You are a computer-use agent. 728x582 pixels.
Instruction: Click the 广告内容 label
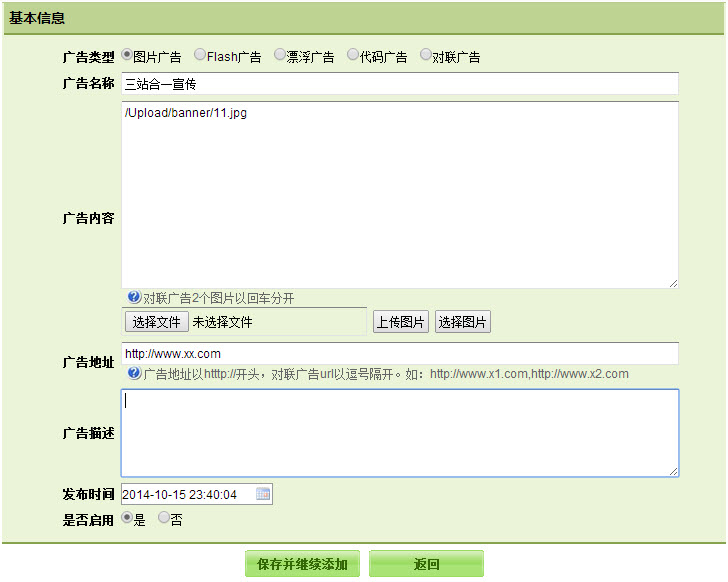88,218
